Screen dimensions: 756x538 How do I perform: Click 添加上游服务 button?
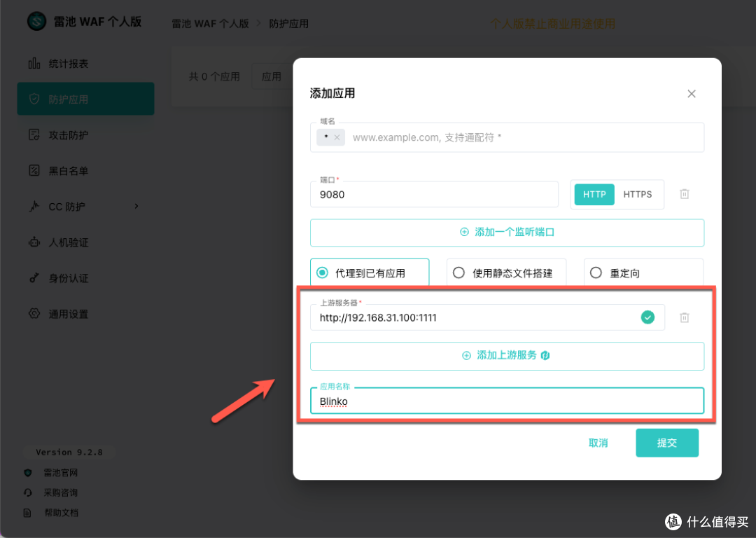(507, 356)
